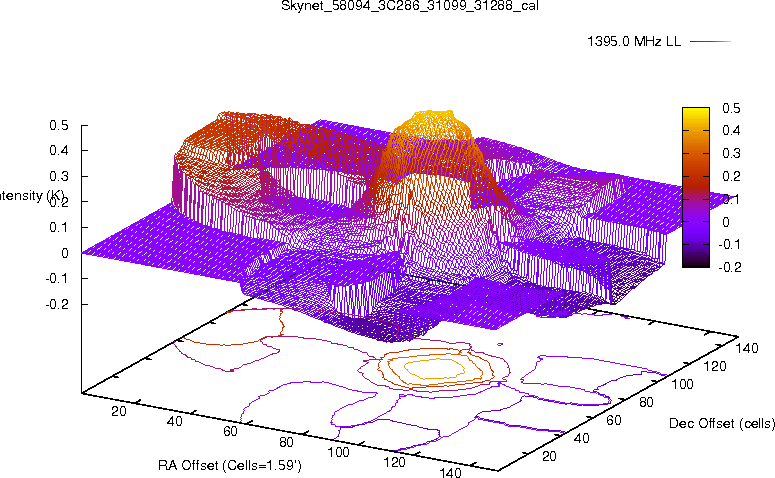The height and width of the screenshot is (478, 775).
Task: Click the 40 tick on the Dec Offset axis
Action: pyautogui.click(x=581, y=438)
